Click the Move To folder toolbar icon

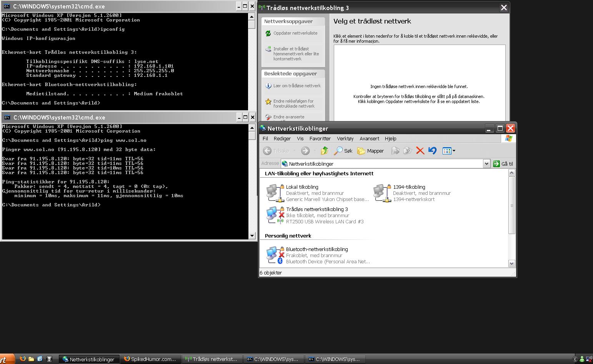[x=395, y=151]
